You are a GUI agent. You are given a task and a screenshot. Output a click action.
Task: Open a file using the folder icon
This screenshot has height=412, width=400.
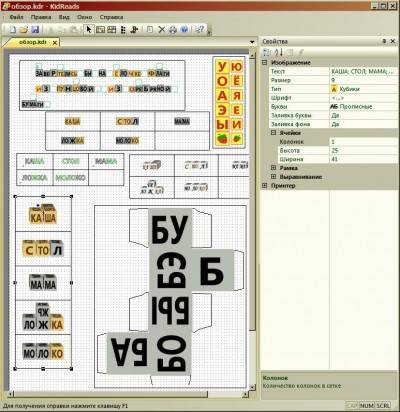[23, 30]
